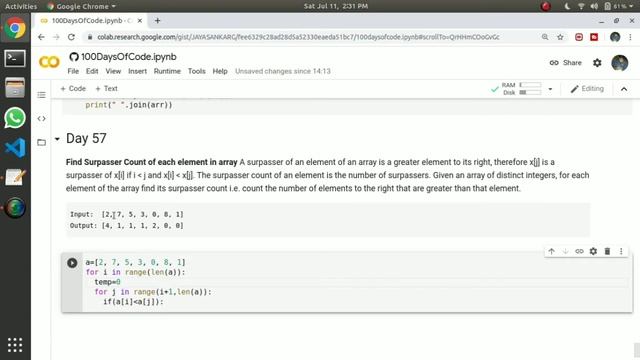
Task: Click Colab logo in header
Action: (49, 62)
